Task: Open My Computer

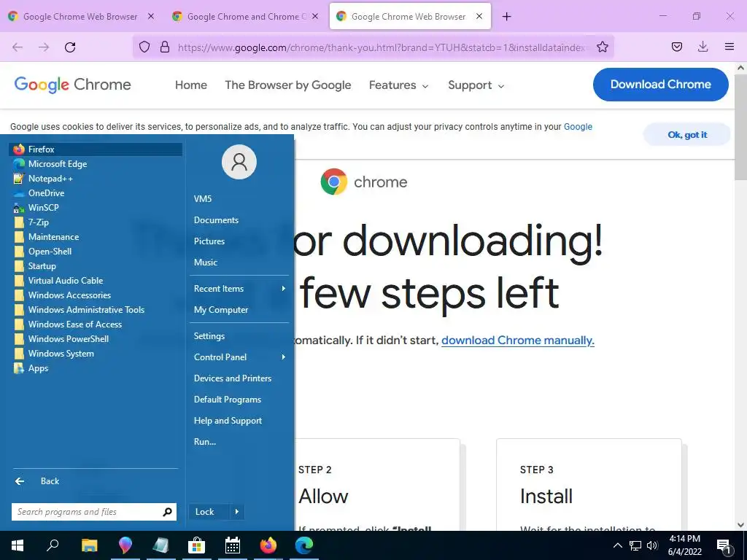Action: [x=239, y=309]
